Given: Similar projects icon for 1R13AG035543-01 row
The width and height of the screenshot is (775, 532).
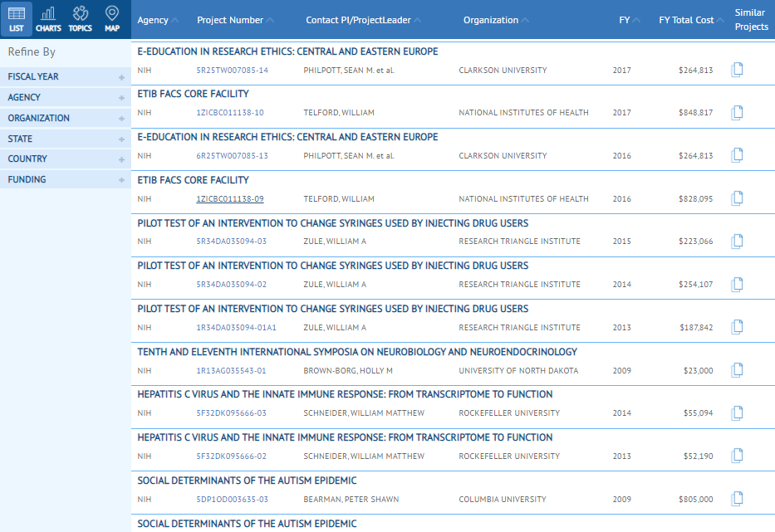Looking at the screenshot, I should (x=737, y=370).
